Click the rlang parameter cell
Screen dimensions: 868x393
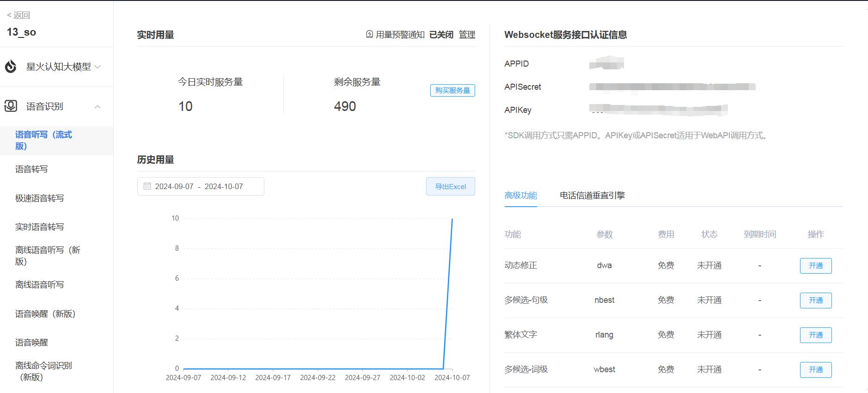604,335
